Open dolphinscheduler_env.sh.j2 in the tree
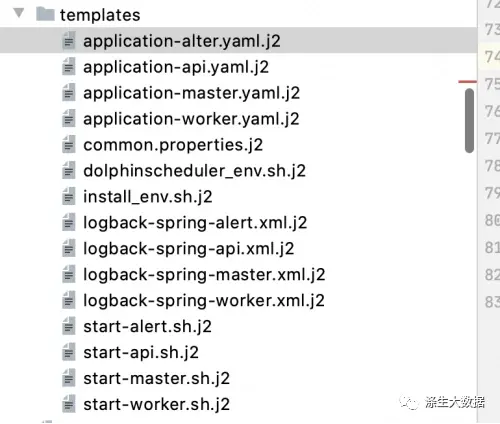 pos(194,171)
